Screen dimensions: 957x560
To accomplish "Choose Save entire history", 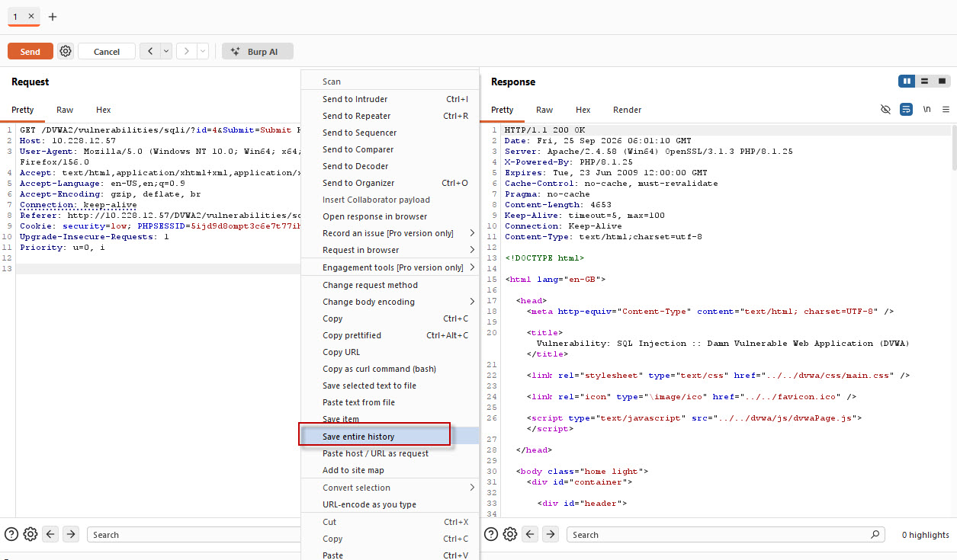I will tap(390, 437).
